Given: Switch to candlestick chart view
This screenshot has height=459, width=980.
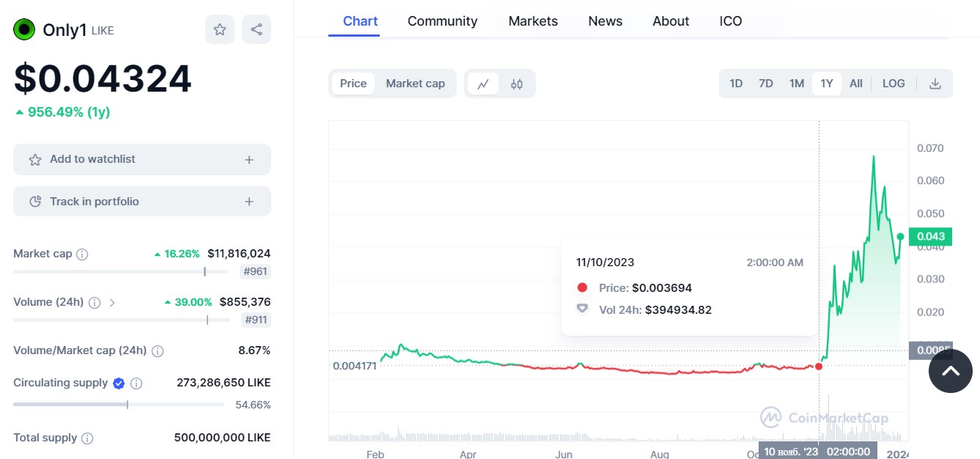Looking at the screenshot, I should (517, 84).
